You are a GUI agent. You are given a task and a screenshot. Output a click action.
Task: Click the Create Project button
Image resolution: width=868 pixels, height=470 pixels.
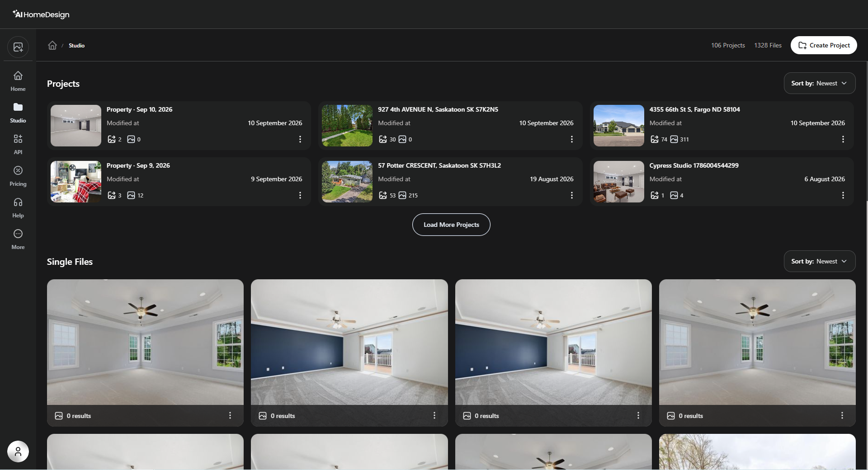coord(824,45)
